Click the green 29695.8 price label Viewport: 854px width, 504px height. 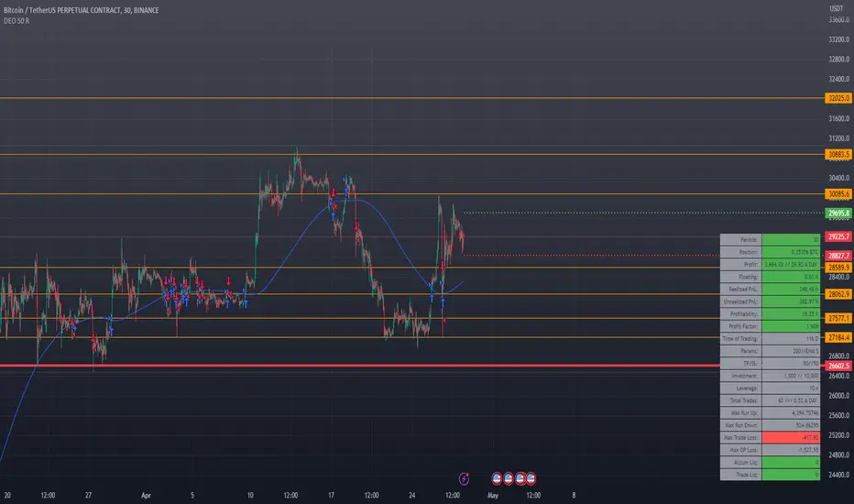(838, 213)
